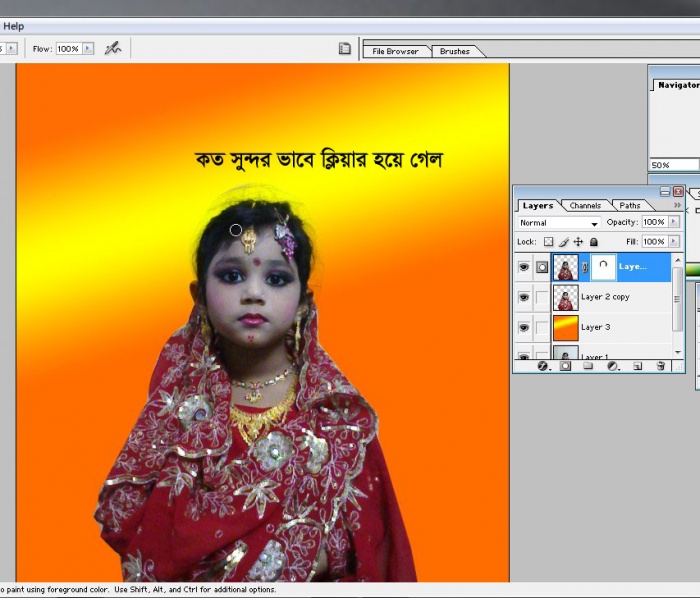The width and height of the screenshot is (700, 598).
Task: Select the Layers tab
Action: click(x=538, y=206)
